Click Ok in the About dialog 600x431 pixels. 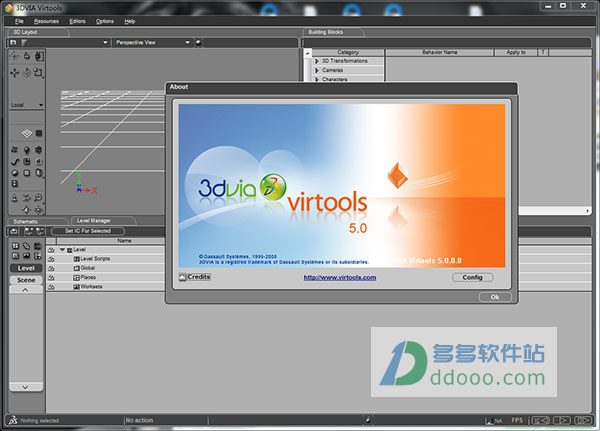(495, 297)
